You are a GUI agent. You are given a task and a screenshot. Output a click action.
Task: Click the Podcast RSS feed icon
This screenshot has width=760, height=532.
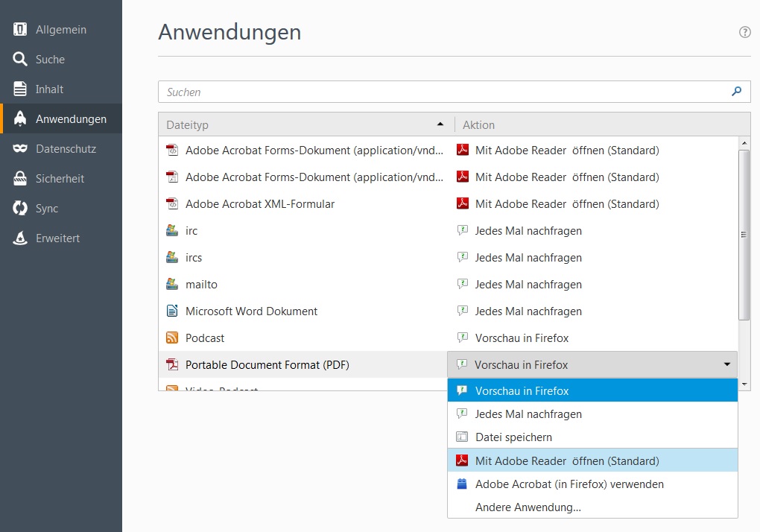(172, 338)
